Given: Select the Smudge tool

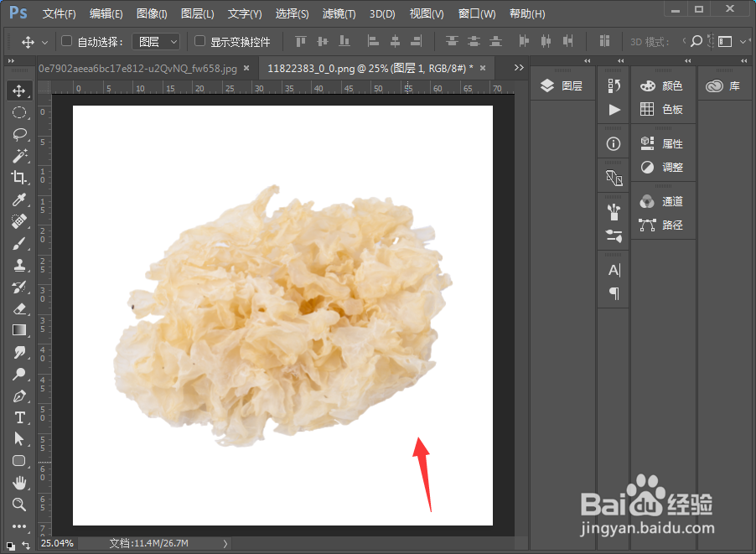Looking at the screenshot, I should tap(19, 352).
